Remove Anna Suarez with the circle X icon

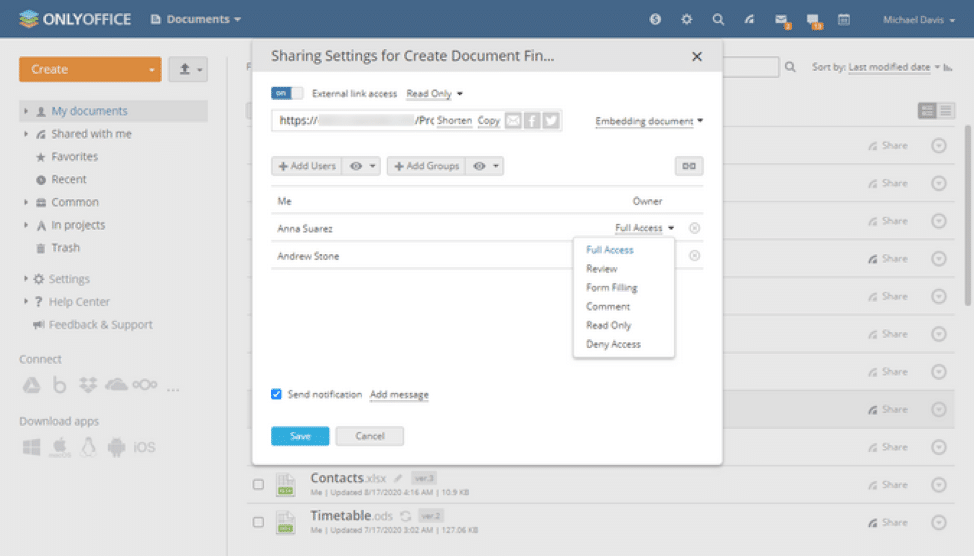click(694, 228)
